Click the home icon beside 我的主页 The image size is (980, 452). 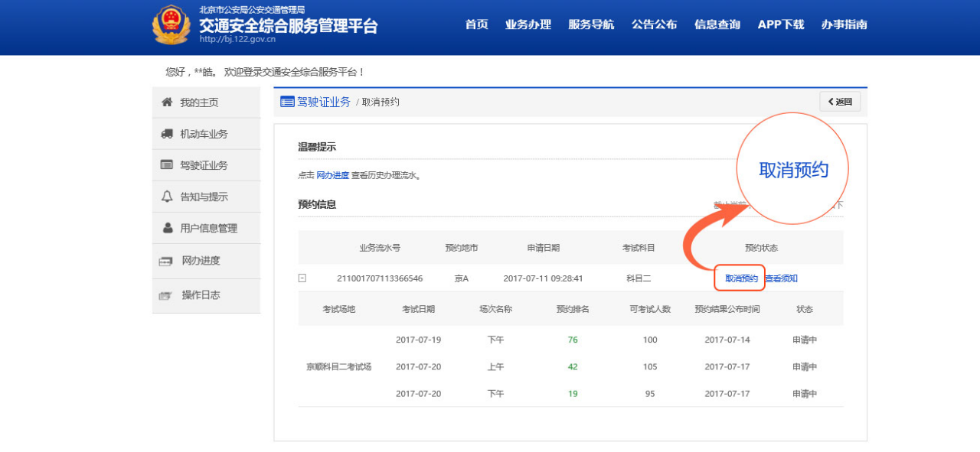point(167,102)
